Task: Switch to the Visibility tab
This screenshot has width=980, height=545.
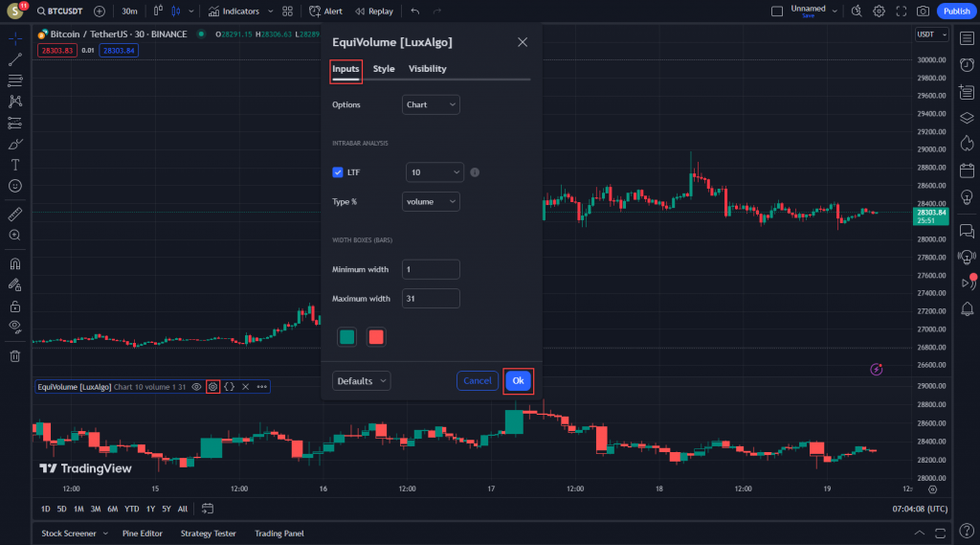Action: pos(428,69)
